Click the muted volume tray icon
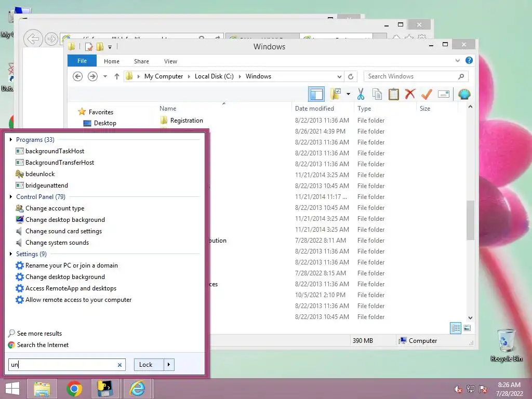This screenshot has width=532, height=399. (x=458, y=389)
